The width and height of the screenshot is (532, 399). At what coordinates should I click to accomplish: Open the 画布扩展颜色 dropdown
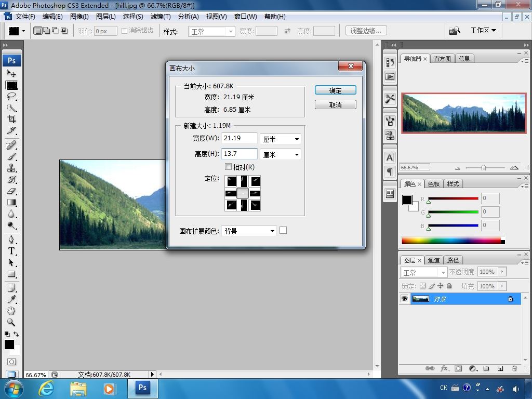(249, 231)
